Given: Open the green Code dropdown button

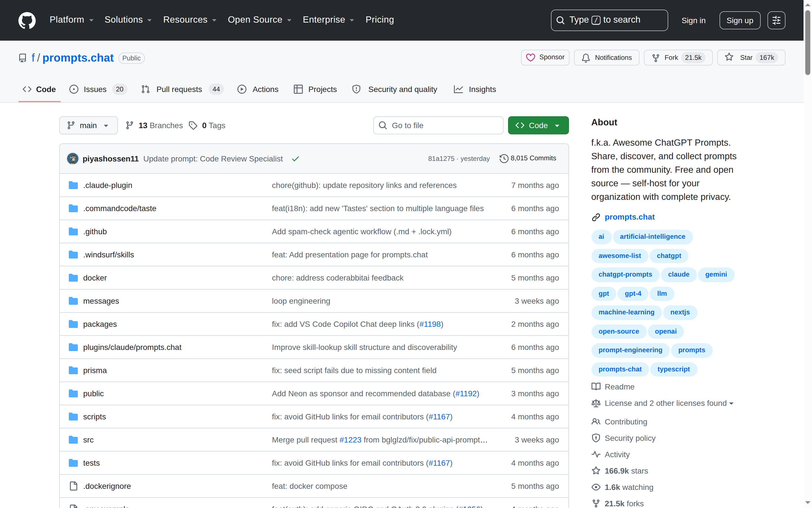Looking at the screenshot, I should 538,125.
